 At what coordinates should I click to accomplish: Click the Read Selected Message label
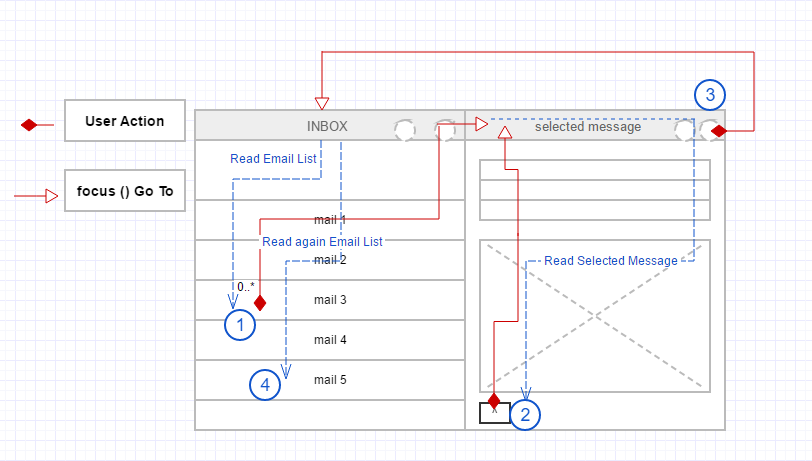611,261
